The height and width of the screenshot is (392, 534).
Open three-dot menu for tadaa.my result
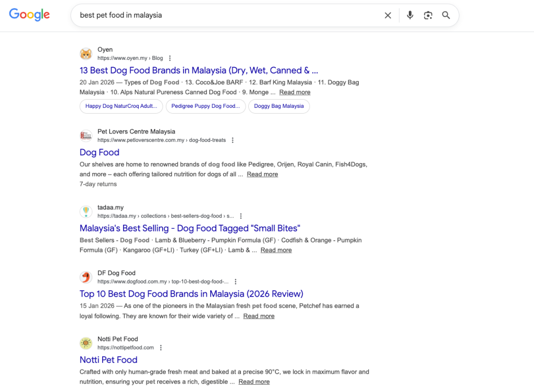click(x=240, y=216)
